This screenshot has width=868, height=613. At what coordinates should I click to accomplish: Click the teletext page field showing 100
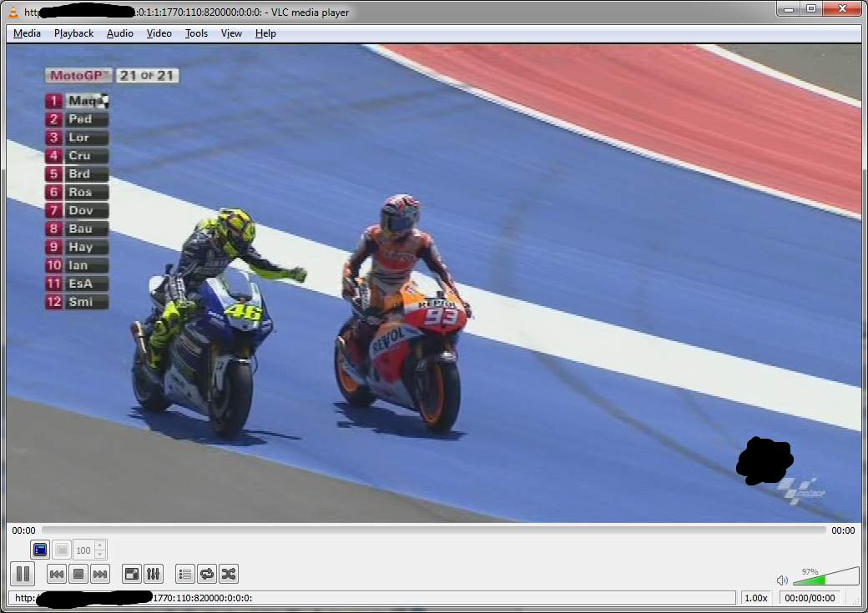(83, 550)
